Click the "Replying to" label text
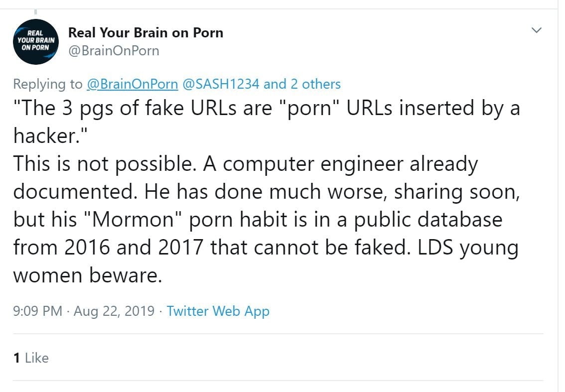Screen dimensions: 565x392 (47, 84)
